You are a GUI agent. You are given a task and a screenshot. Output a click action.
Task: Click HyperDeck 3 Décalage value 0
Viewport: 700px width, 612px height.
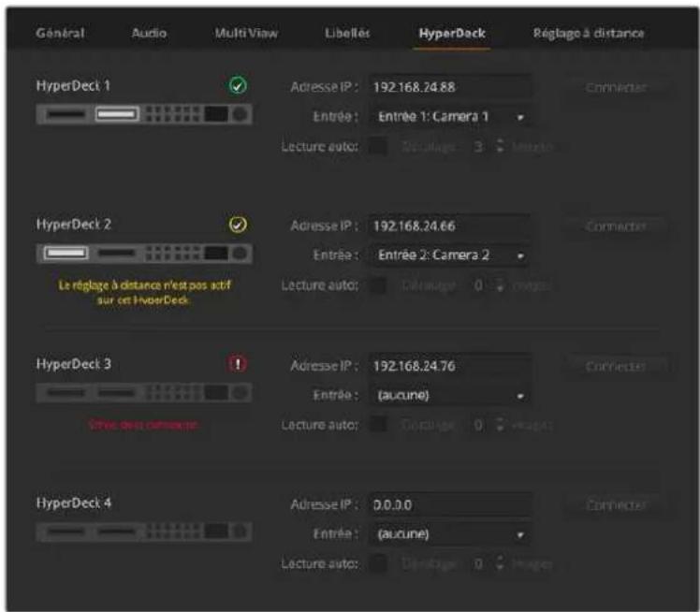point(478,425)
